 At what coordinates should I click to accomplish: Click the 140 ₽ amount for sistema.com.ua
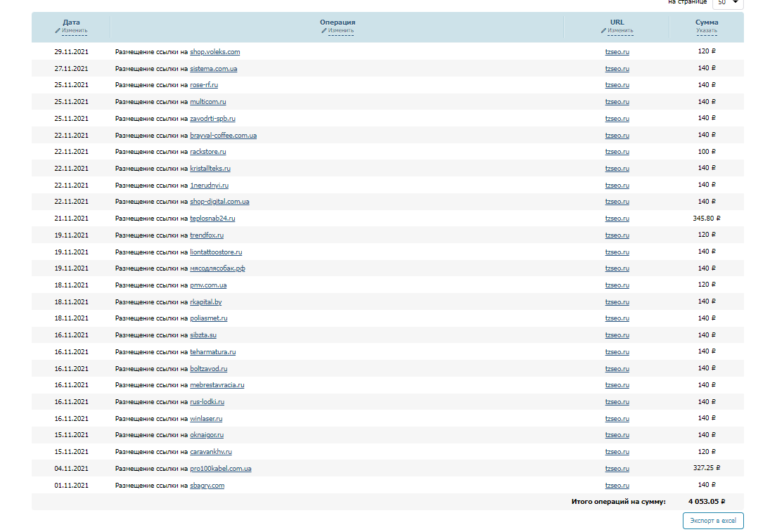(707, 68)
